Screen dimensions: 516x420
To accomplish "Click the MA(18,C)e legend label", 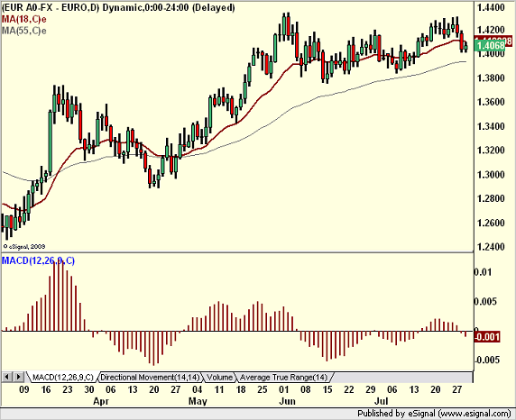I will (x=24, y=19).
